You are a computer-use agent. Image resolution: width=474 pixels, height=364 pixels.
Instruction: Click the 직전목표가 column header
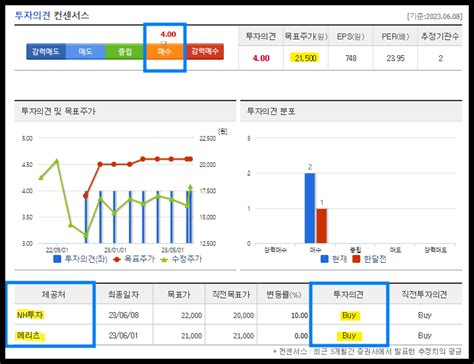click(x=231, y=295)
